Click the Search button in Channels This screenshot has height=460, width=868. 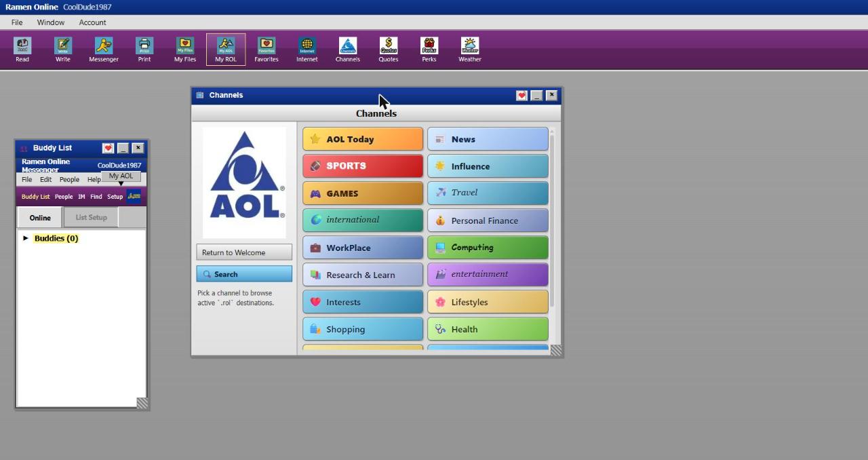tap(244, 274)
